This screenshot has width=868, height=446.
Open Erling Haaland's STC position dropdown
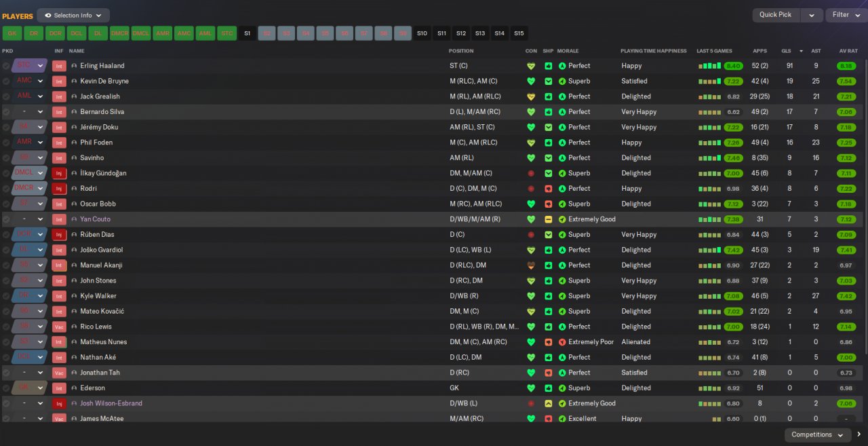tap(28, 66)
